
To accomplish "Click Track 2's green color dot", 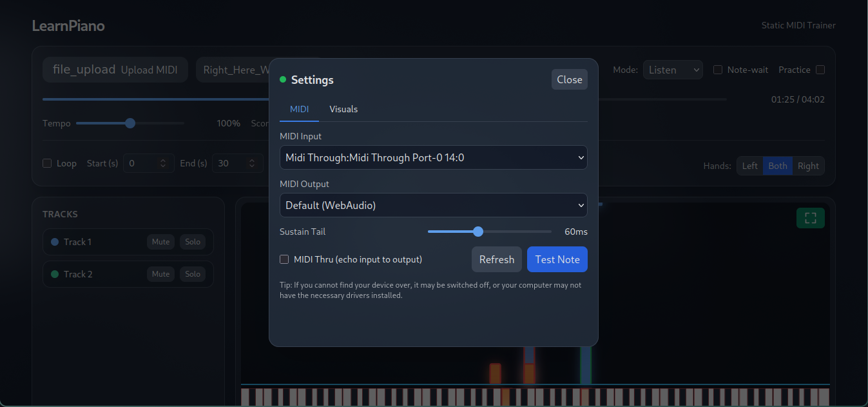I will coord(55,273).
